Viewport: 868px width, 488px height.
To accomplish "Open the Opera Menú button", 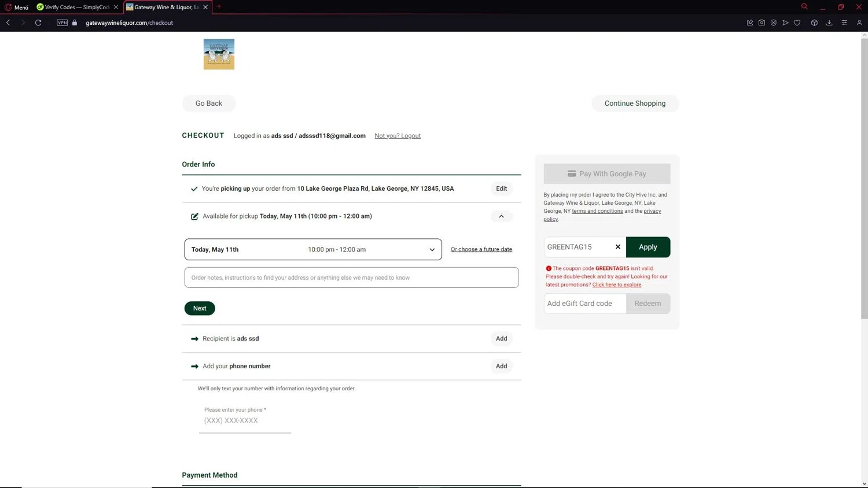I will pos(16,7).
